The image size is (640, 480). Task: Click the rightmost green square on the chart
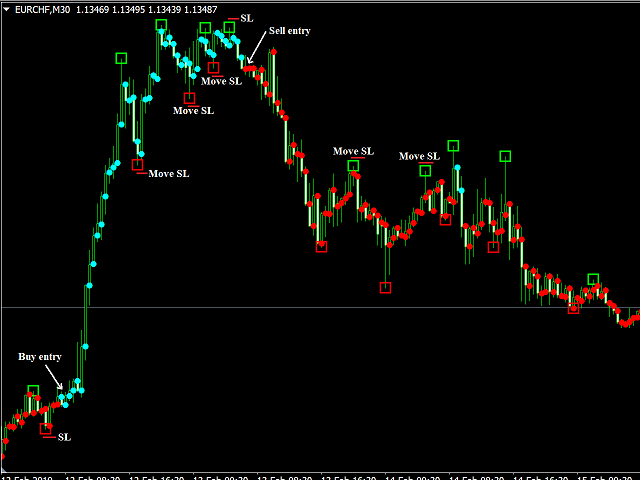point(593,279)
